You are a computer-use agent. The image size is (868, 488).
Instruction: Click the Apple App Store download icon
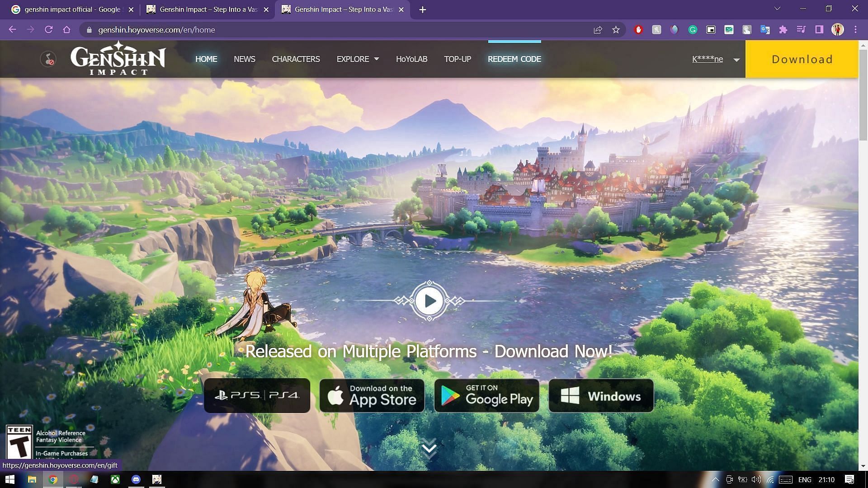tap(372, 395)
